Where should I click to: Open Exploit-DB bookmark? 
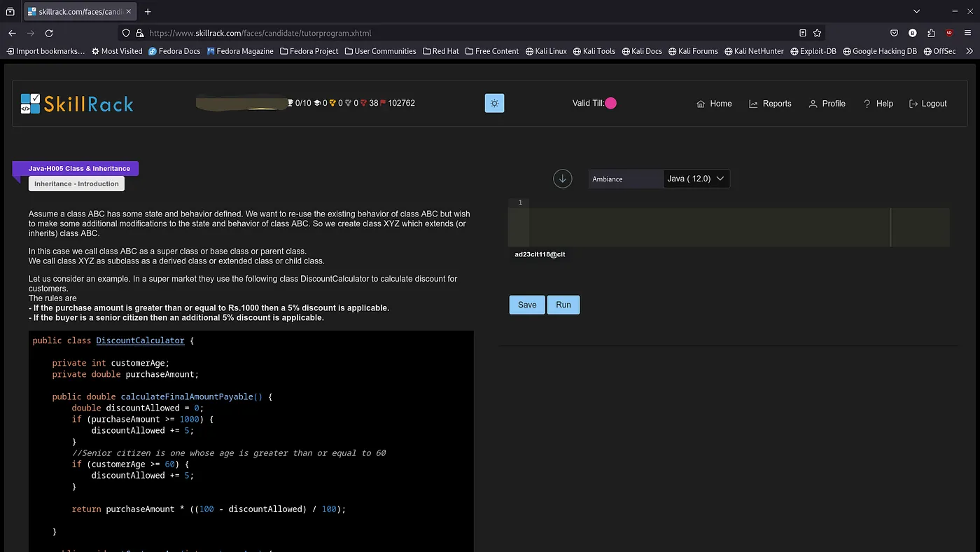(x=813, y=51)
